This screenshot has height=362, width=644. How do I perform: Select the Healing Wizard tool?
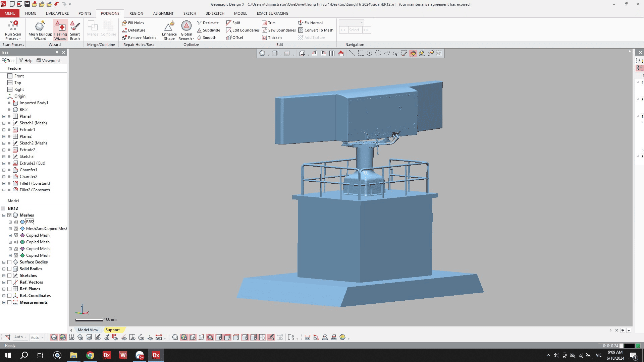pyautogui.click(x=61, y=30)
